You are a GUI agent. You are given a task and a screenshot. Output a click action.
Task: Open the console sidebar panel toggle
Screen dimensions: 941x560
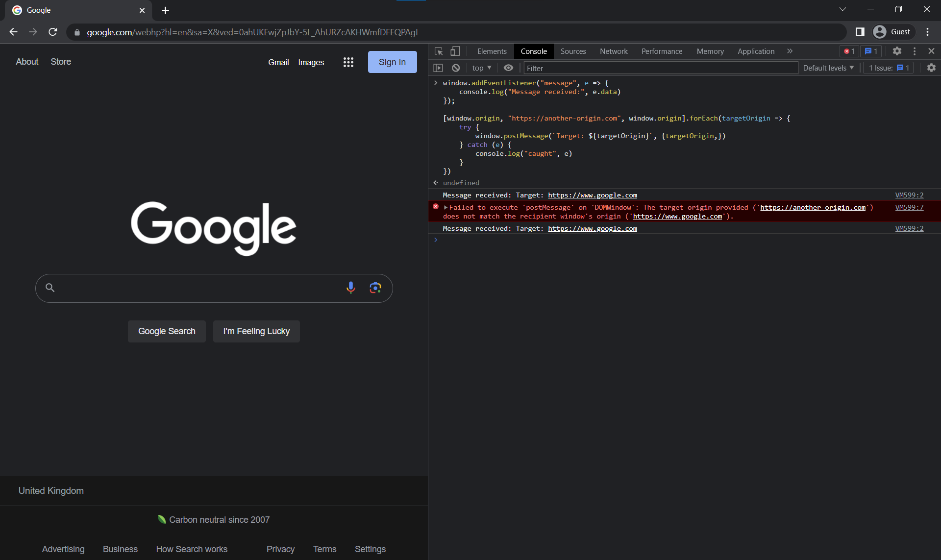[438, 68]
